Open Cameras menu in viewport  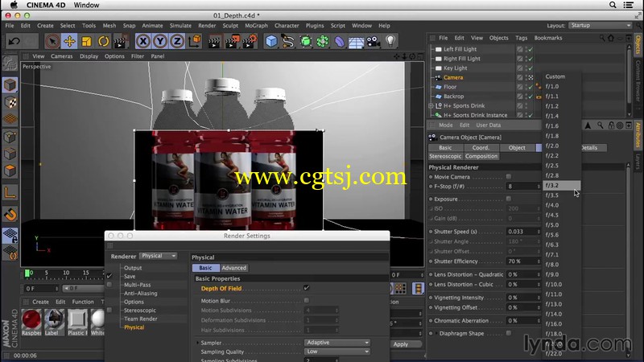coord(62,56)
